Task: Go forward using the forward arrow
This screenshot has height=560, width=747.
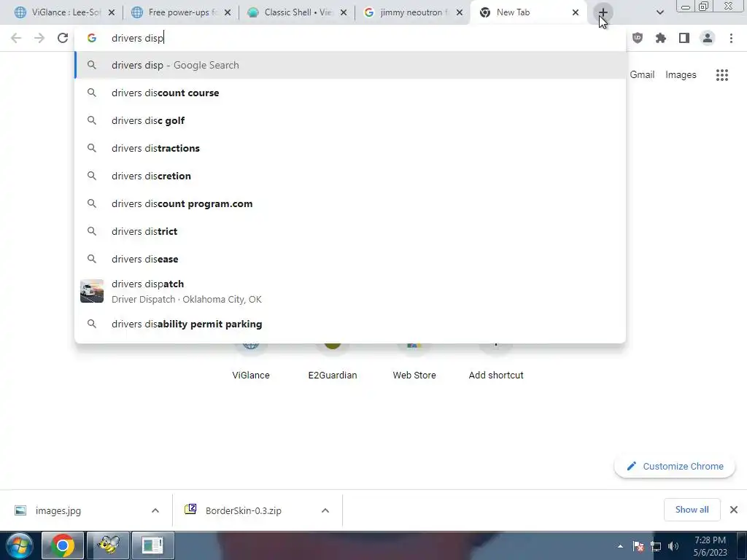Action: (x=39, y=38)
